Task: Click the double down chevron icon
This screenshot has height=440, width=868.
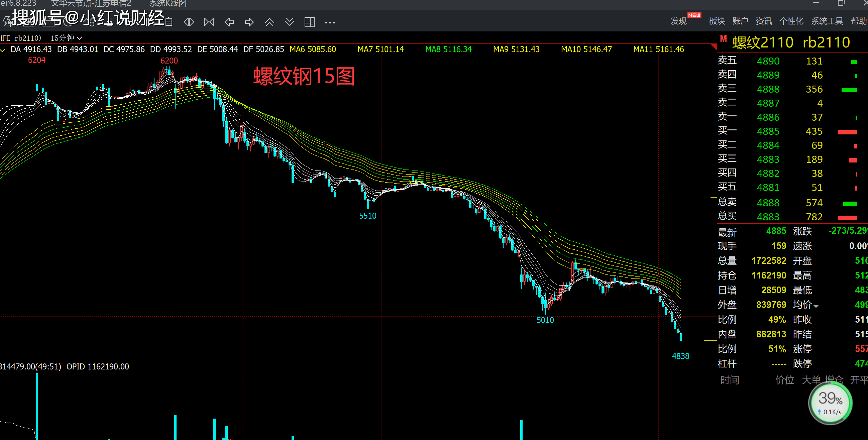Action: pos(290,22)
